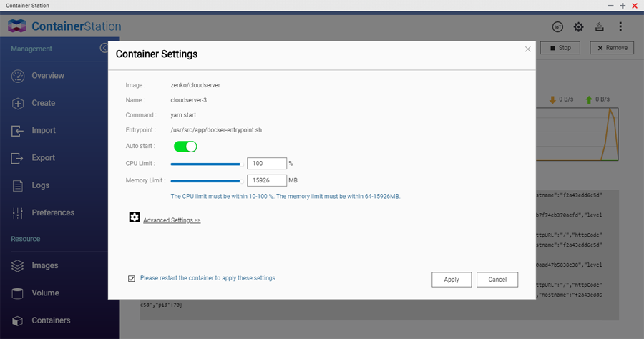
Task: Click the Overview gauge icon
Action: [x=18, y=76]
